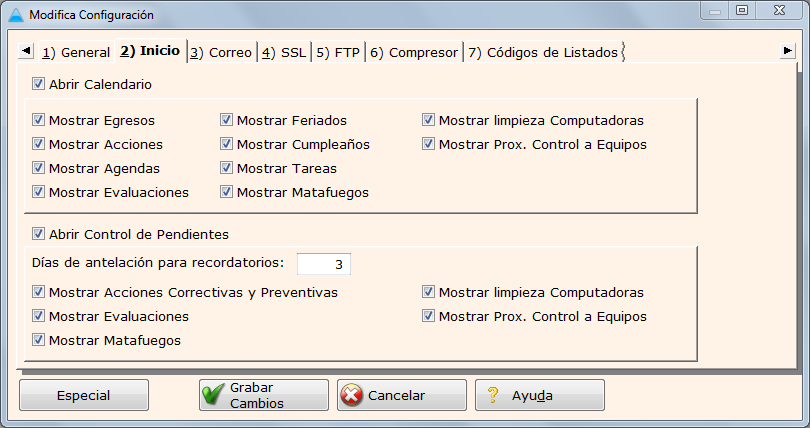Uncheck Mostrar Acciones Correctivas y Preventivas
Image resolution: width=810 pixels, height=428 pixels.
pyautogui.click(x=39, y=292)
